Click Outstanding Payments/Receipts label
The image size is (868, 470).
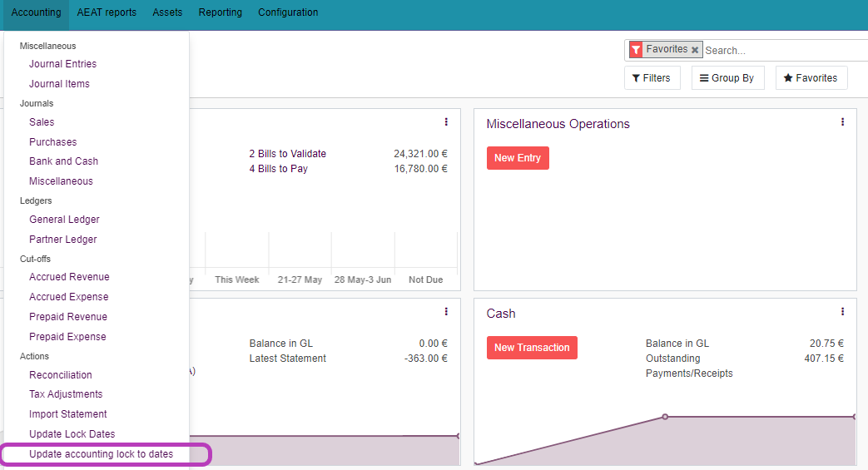click(x=689, y=366)
